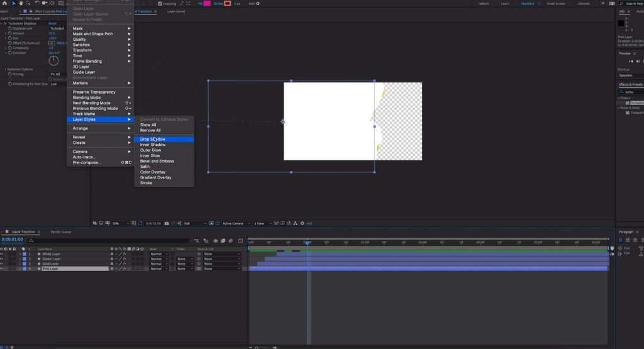This screenshot has height=349, width=644.
Task: Expand the Green Layer properties twirl arrow
Action: click(19, 259)
